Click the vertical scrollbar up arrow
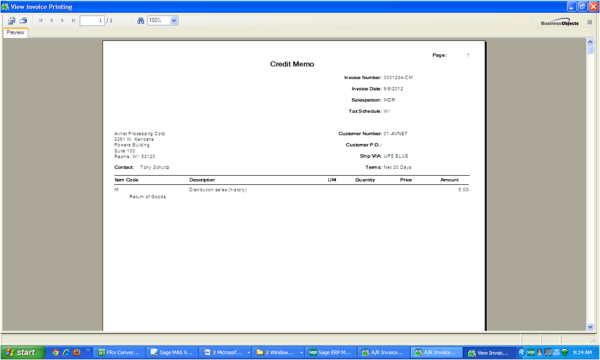Image resolution: width=600 pixels, height=360 pixels. click(x=590, y=42)
